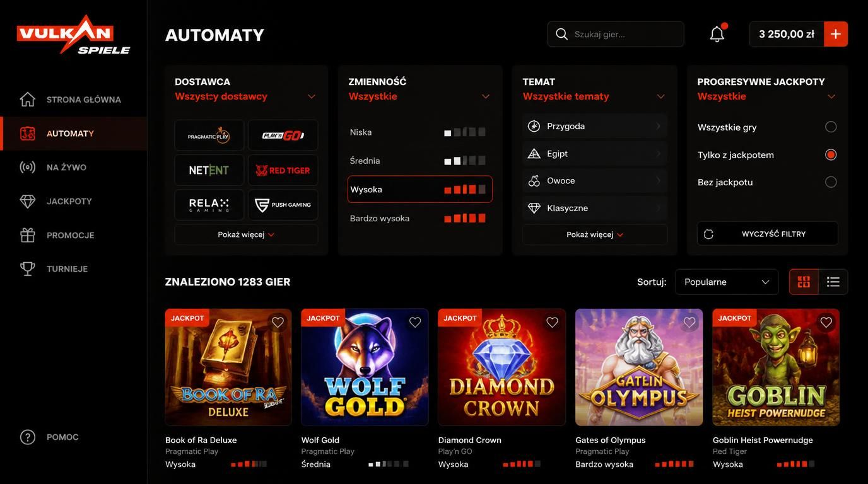Open notifications bell icon
The image size is (868, 484).
tap(717, 34)
